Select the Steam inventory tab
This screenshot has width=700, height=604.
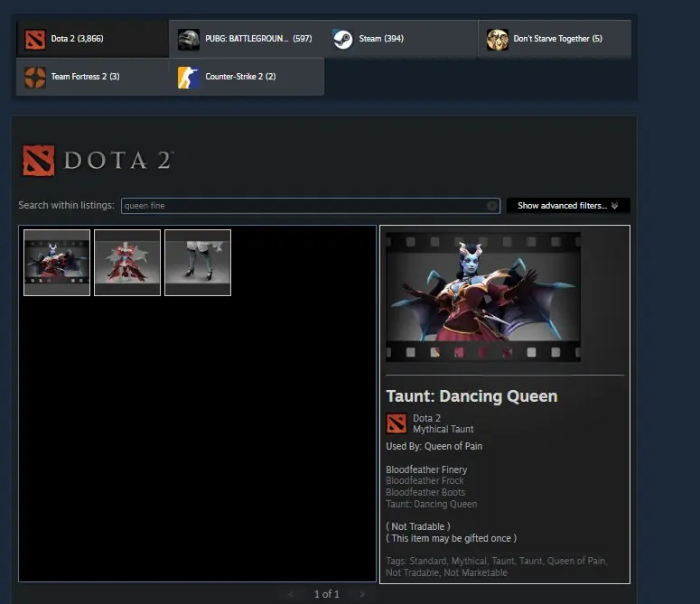click(400, 39)
